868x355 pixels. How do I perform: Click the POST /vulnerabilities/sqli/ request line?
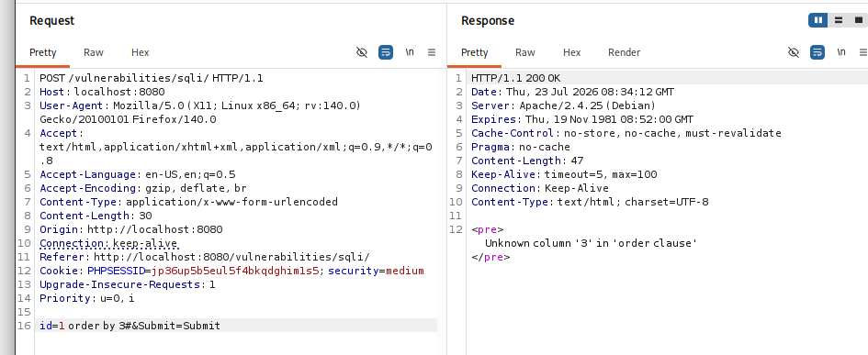coord(152,78)
